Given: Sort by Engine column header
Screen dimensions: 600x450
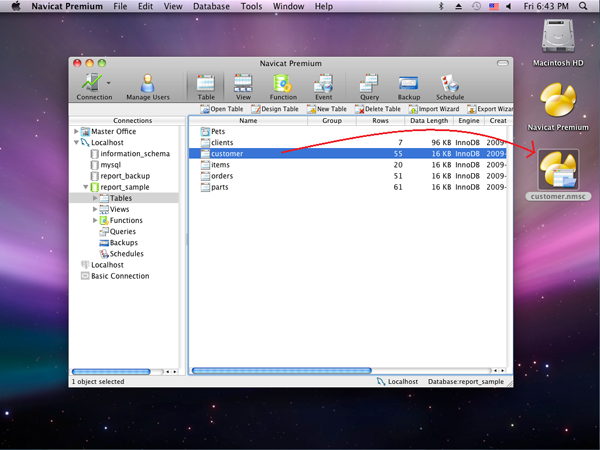Looking at the screenshot, I should [469, 121].
